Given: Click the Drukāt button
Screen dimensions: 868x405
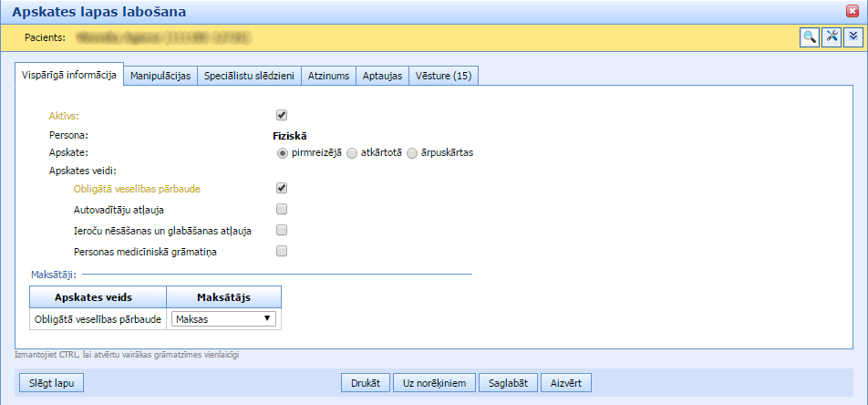Looking at the screenshot, I should point(366,383).
